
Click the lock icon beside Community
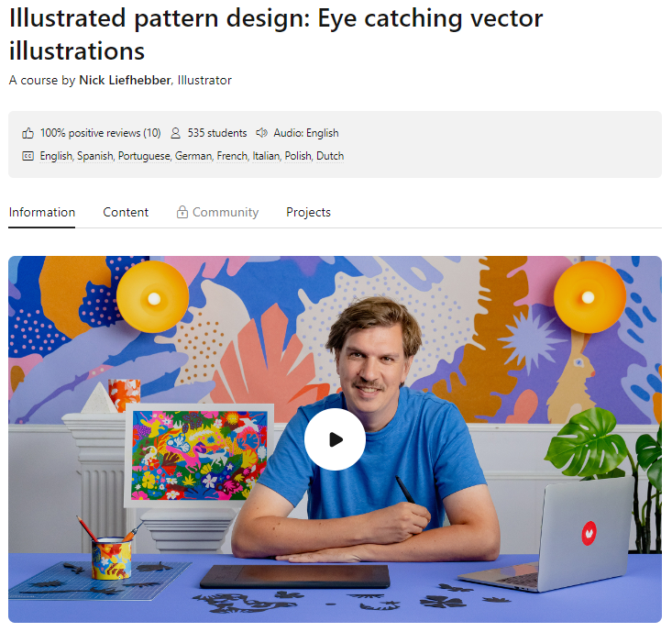[x=182, y=212]
